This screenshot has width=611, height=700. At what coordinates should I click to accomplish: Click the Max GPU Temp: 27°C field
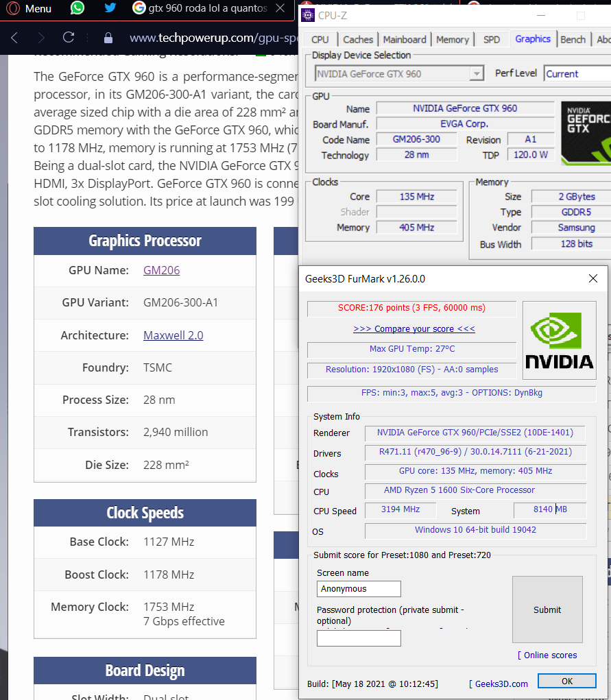(x=412, y=350)
